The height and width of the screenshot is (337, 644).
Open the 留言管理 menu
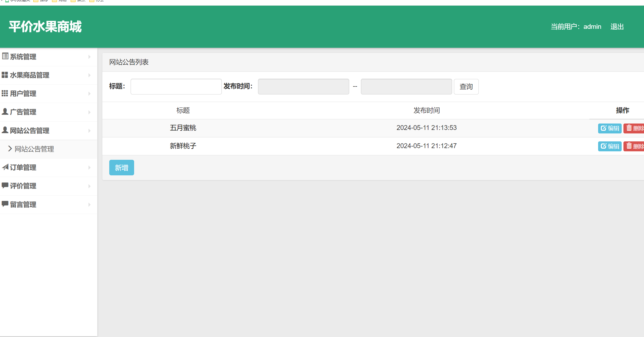(23, 205)
